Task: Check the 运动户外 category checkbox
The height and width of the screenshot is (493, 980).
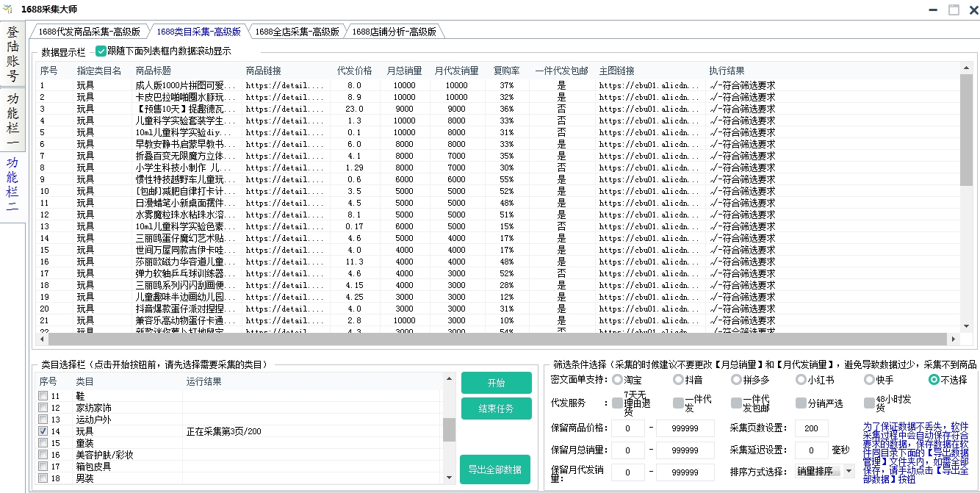Action: pos(43,420)
